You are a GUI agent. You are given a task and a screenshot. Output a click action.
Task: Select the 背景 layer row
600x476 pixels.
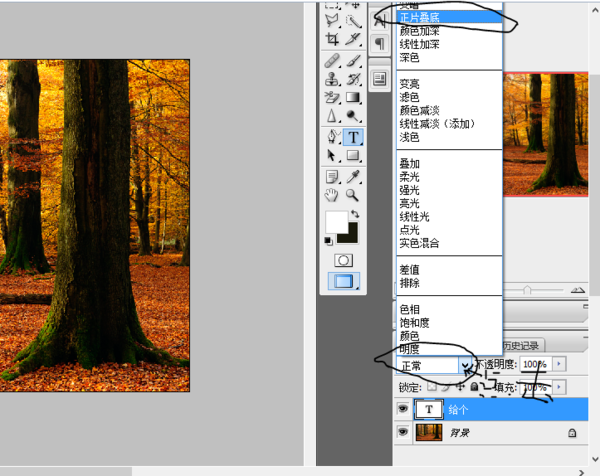tap(491, 433)
